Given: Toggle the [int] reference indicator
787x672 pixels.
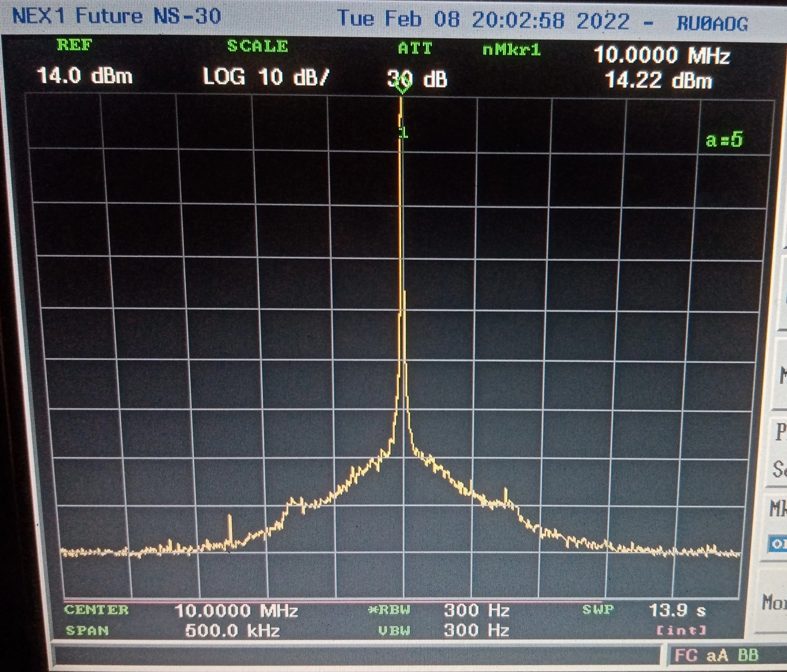Looking at the screenshot, I should [x=682, y=631].
